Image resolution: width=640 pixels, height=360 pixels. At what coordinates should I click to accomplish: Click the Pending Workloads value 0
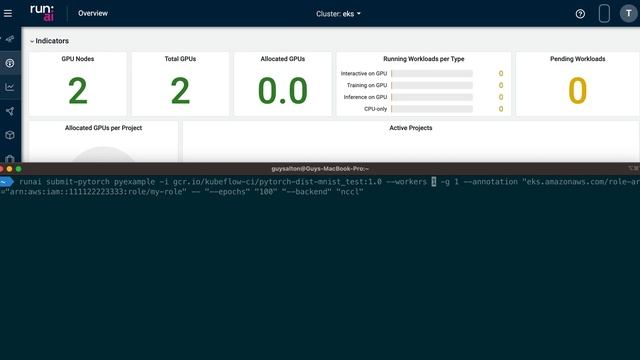[577, 91]
